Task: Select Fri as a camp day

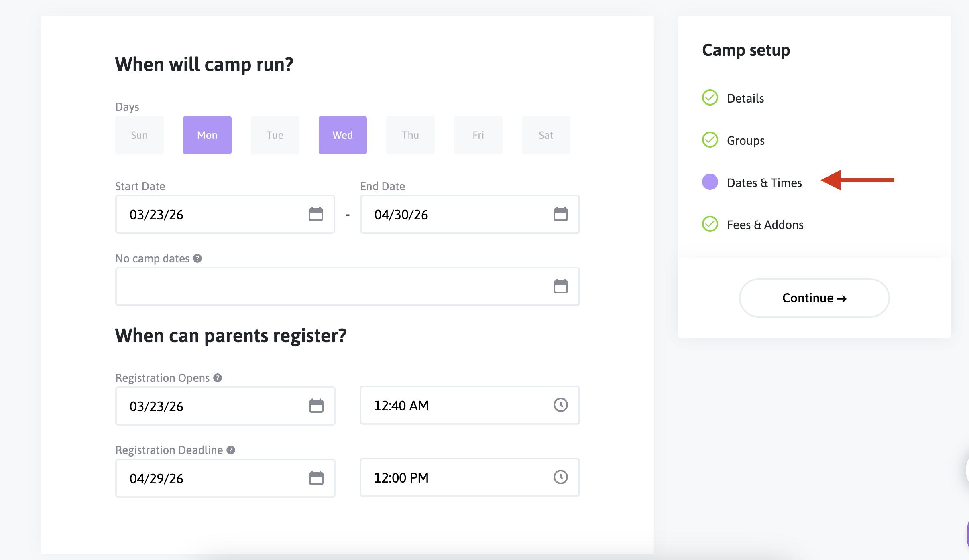Action: click(x=478, y=135)
